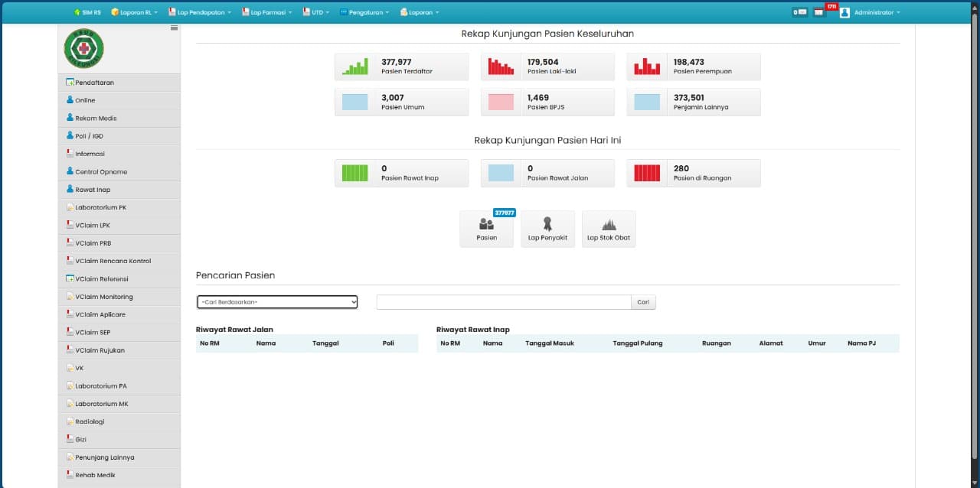This screenshot has width=980, height=488.
Task: Open VClaim SEP in the sidebar
Action: pos(119,333)
